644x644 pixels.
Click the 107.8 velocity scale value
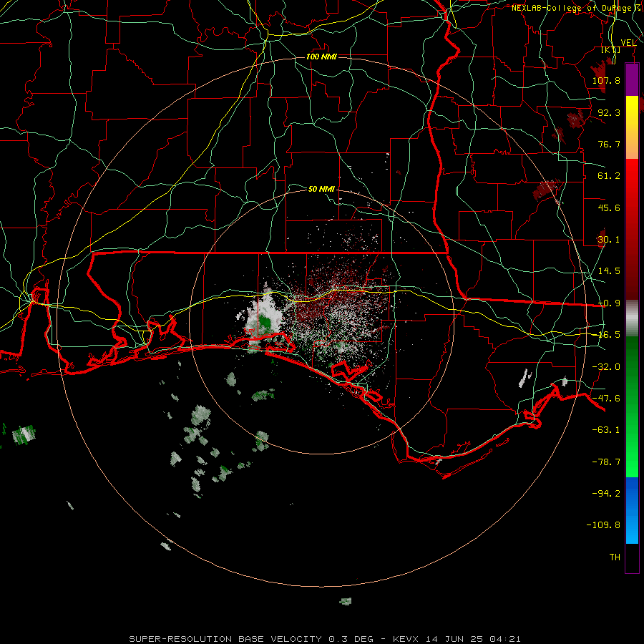606,80
